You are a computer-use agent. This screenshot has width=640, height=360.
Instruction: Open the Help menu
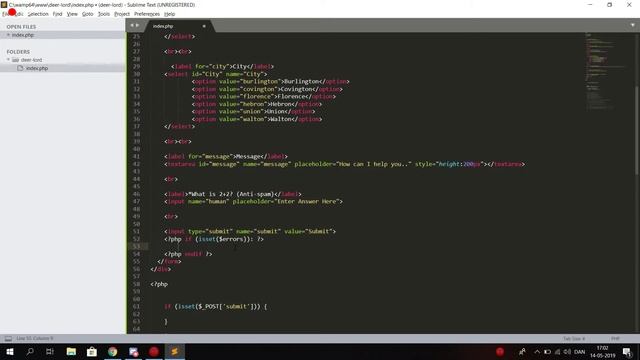click(169, 14)
